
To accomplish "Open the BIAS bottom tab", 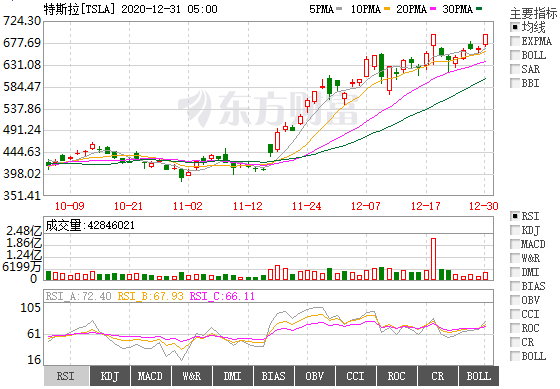I will (274, 376).
